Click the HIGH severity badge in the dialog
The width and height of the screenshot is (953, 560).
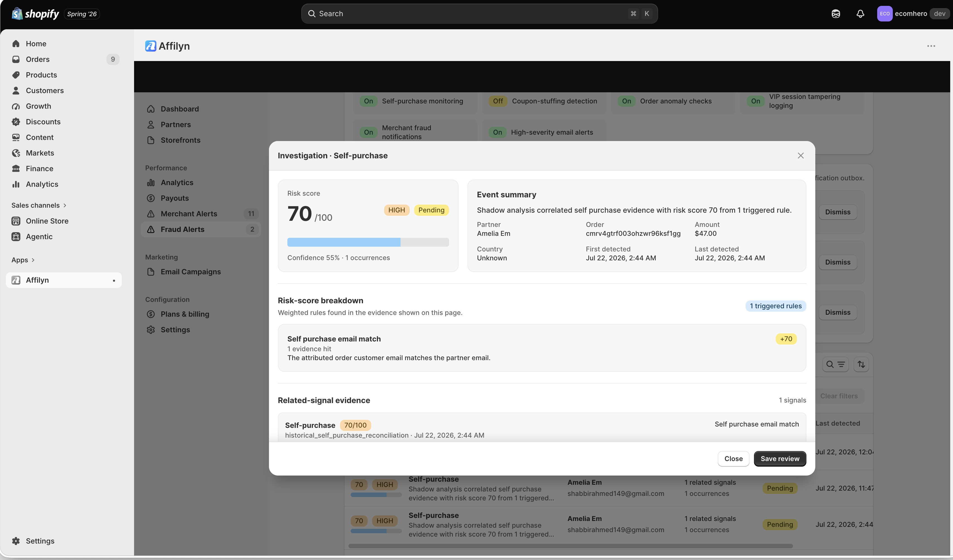(396, 210)
